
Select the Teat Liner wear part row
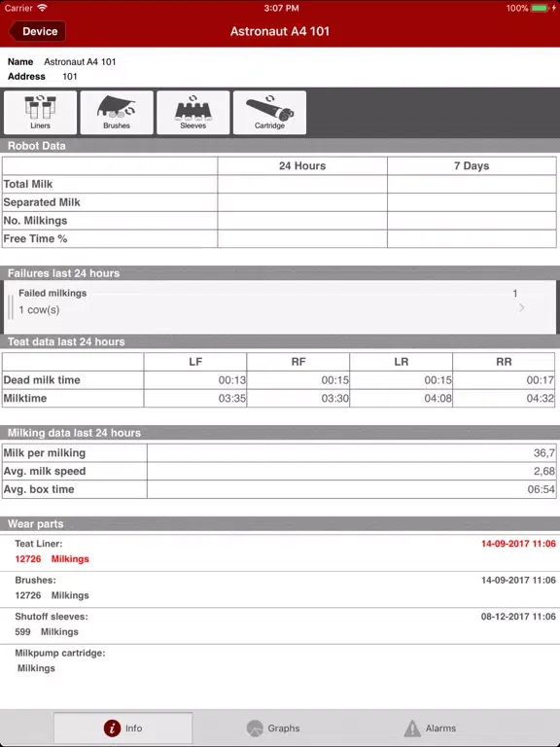tap(280, 551)
